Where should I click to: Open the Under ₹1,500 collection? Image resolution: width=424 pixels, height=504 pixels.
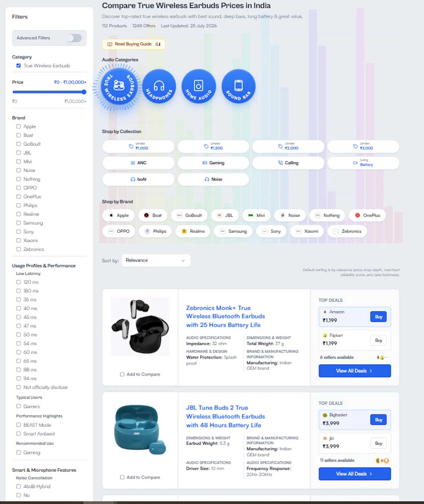coord(213,146)
